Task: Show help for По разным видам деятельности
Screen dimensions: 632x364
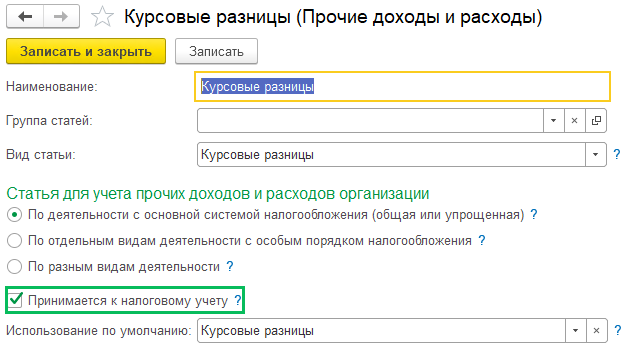Action: pyautogui.click(x=230, y=266)
